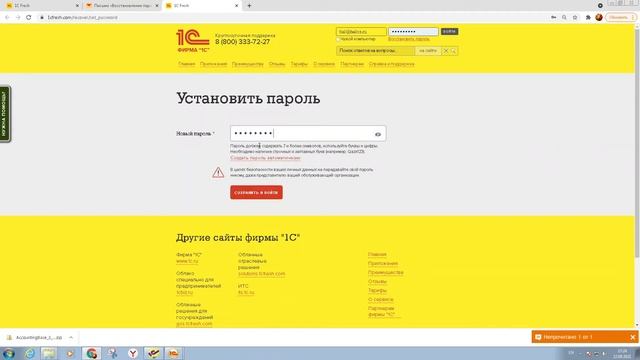
Task: Expand the download item options chevron
Action: [71, 338]
